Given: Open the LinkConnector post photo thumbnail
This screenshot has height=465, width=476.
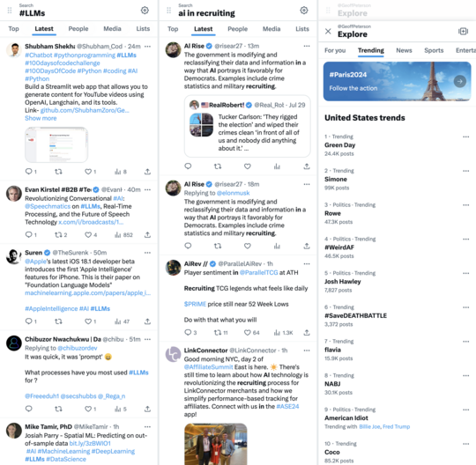Looking at the screenshot, I should [x=216, y=444].
